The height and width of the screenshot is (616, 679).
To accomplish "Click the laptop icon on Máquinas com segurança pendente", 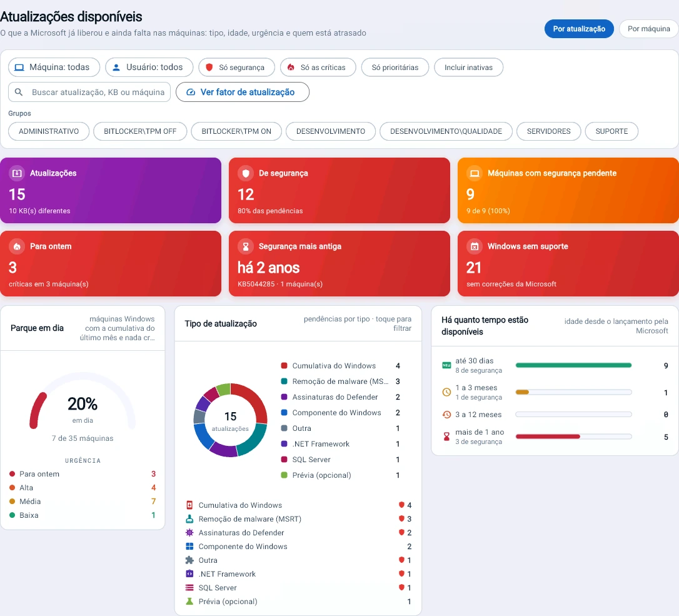I will 475,173.
